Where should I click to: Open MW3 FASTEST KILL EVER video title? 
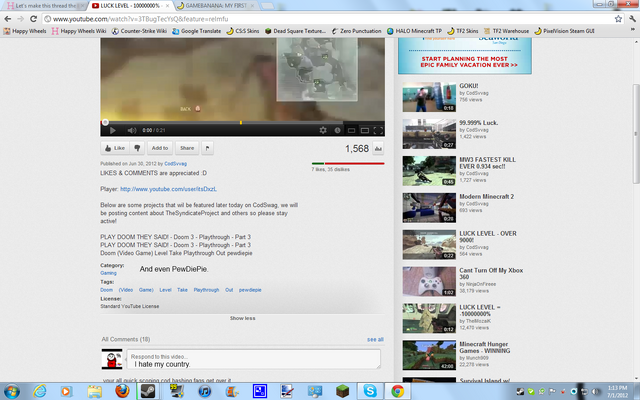pos(487,163)
